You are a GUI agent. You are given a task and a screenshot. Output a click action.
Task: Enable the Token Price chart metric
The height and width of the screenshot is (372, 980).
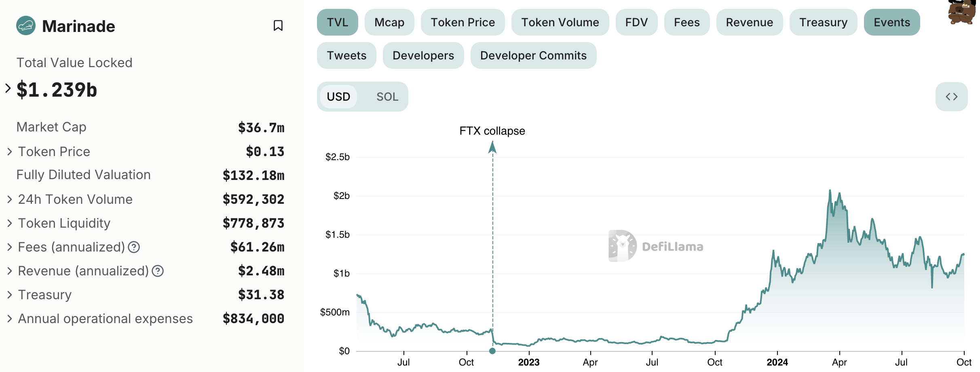coord(463,22)
